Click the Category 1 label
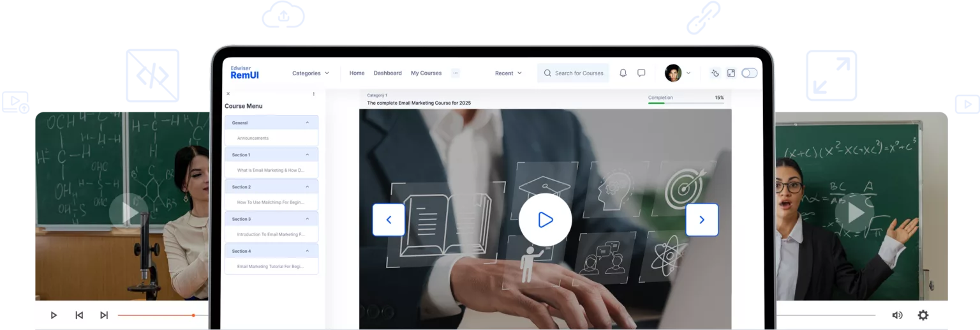This screenshot has height=330, width=980. click(377, 95)
